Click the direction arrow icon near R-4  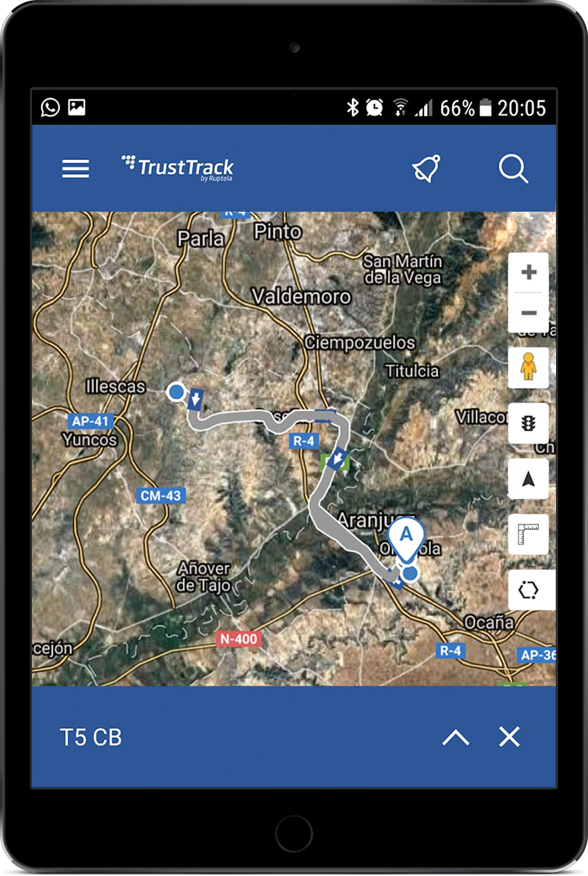[336, 460]
